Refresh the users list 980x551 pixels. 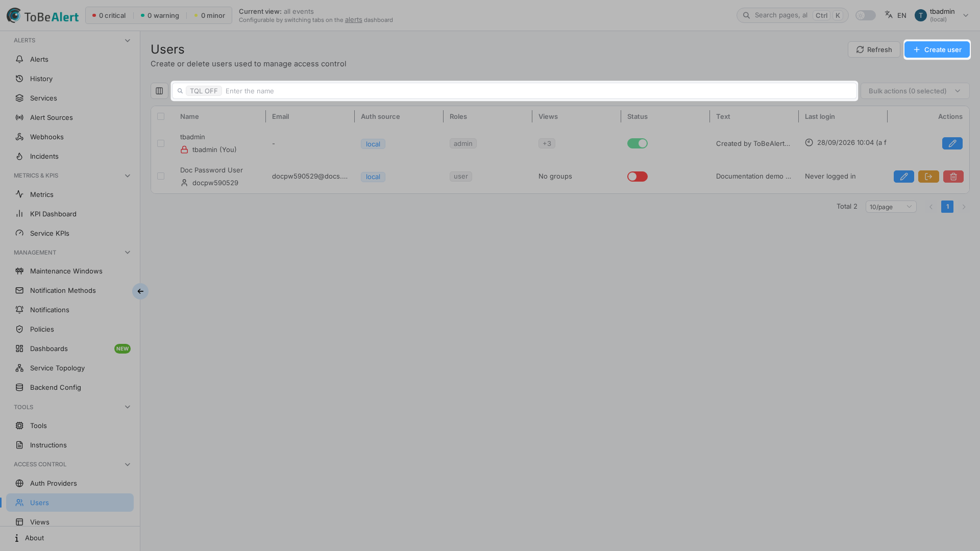click(x=874, y=49)
